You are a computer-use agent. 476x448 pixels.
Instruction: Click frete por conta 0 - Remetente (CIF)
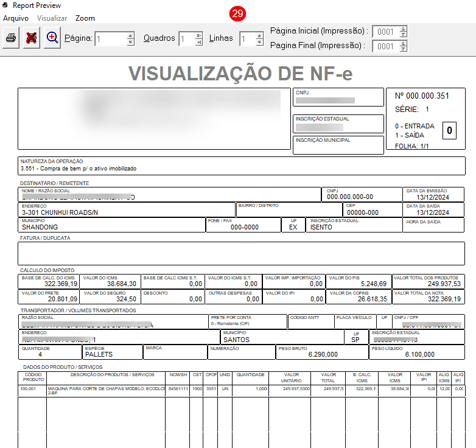point(230,324)
